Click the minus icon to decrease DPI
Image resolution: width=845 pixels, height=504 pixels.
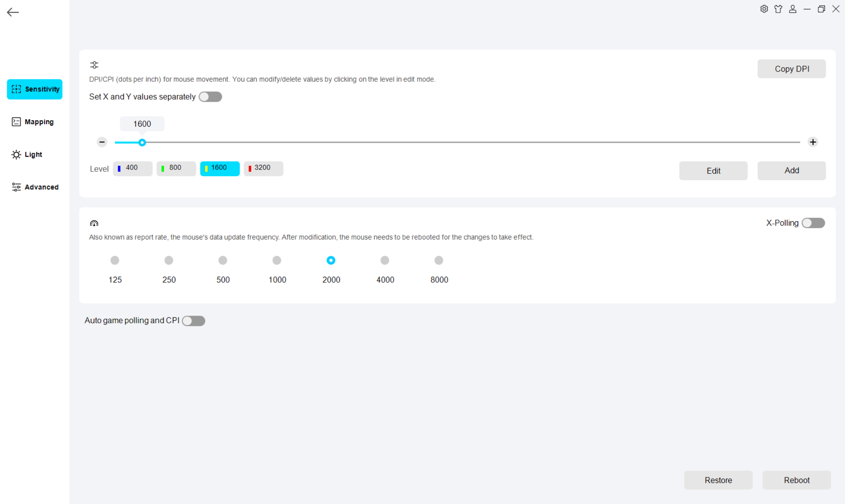coord(102,142)
